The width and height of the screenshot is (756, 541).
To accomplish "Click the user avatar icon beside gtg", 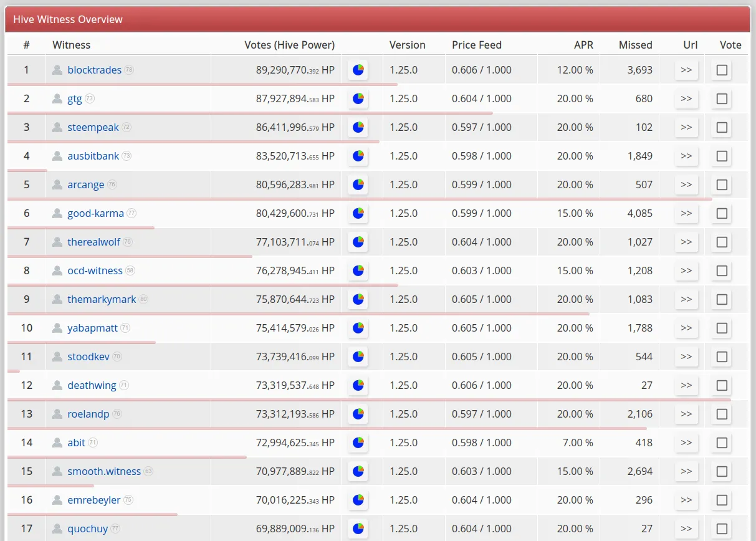I will 57,98.
